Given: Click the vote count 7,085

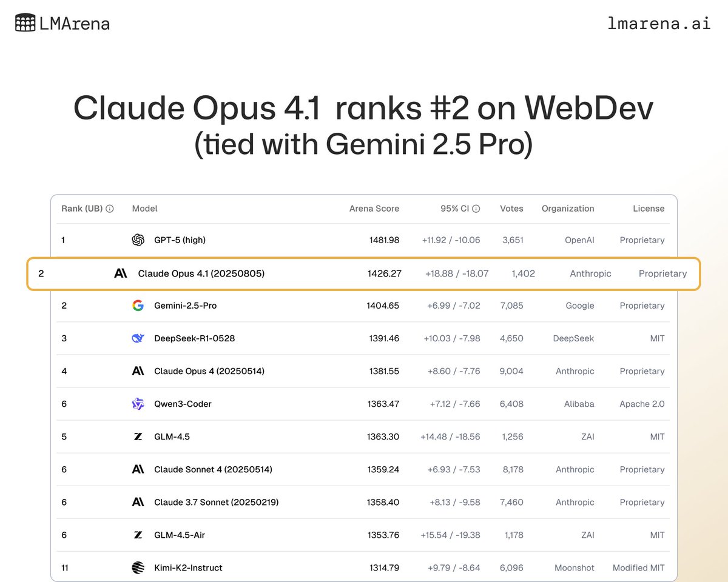Looking at the screenshot, I should tap(512, 306).
